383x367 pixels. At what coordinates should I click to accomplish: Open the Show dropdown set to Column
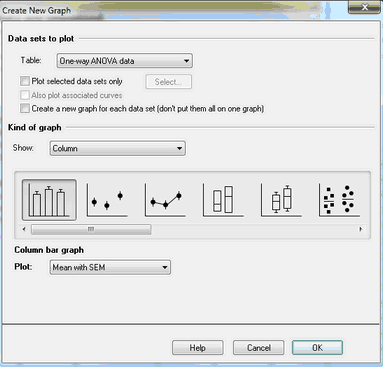[118, 148]
